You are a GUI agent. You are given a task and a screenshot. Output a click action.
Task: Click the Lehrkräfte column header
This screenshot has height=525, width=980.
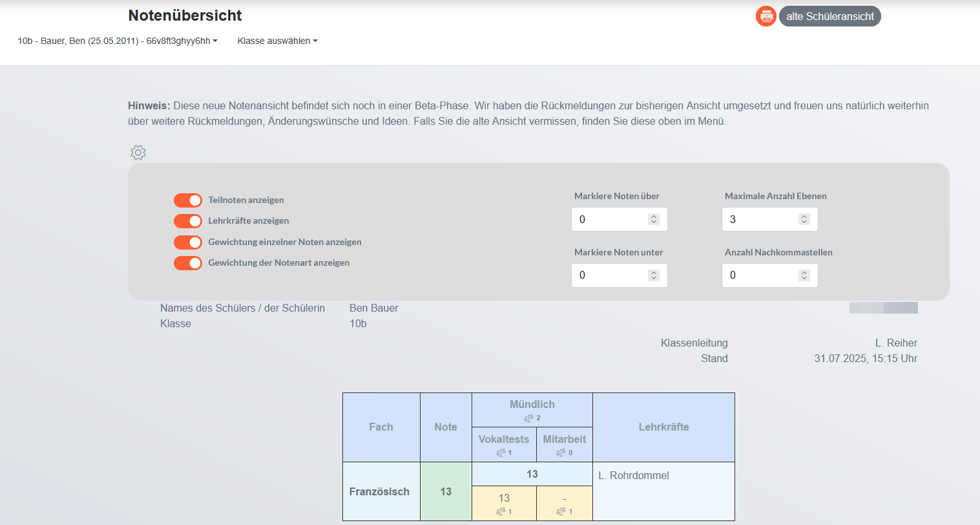coord(663,427)
